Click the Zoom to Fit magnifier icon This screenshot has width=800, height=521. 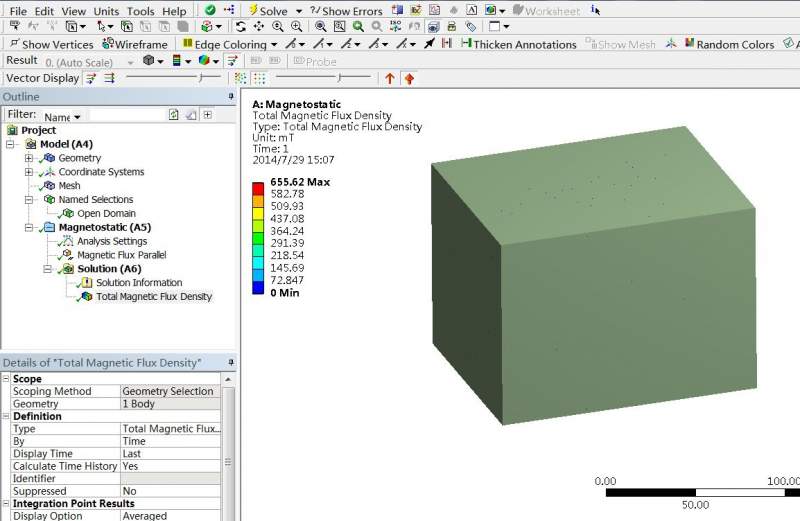click(320, 27)
